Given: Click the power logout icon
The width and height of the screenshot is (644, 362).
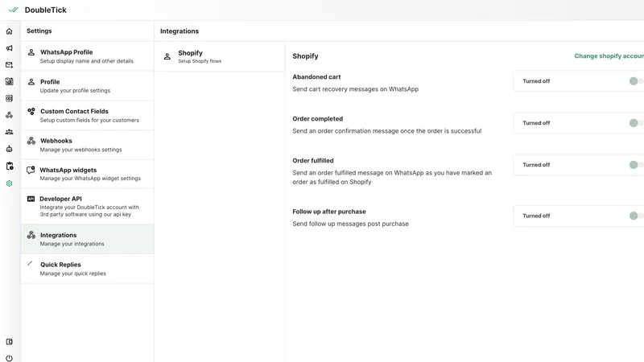Looking at the screenshot, I should 9,358.
